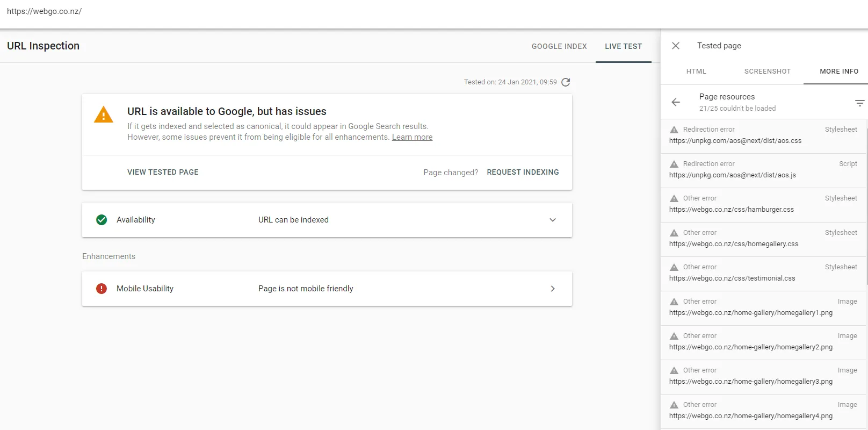Switch to the Google Index tab
This screenshot has width=868, height=430.
[x=559, y=46]
